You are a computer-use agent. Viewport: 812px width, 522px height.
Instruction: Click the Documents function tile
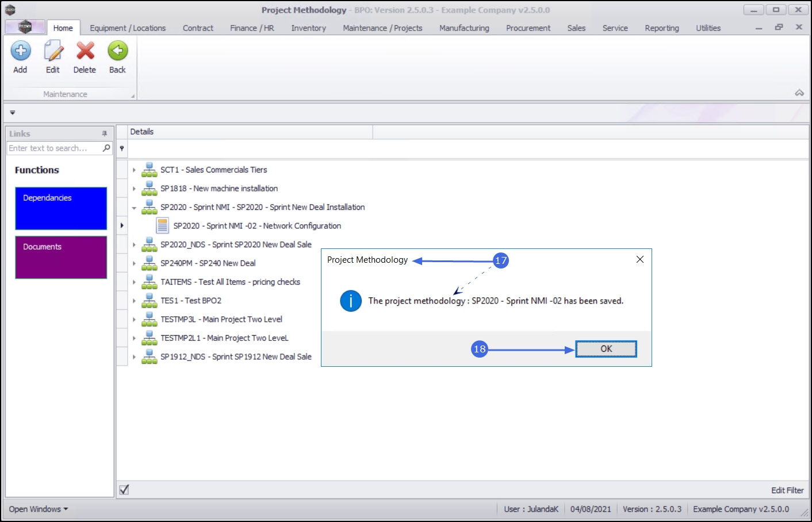[61, 257]
